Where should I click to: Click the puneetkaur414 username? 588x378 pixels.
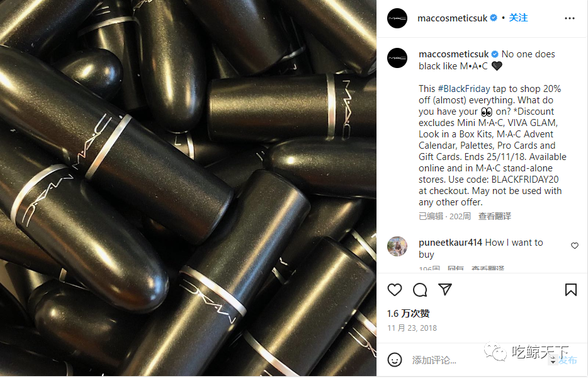click(450, 243)
